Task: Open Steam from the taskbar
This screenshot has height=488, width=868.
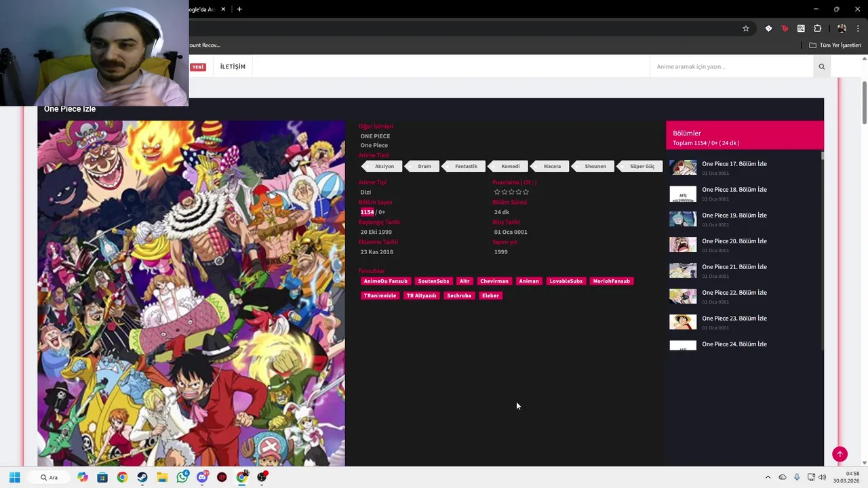Action: (142, 477)
